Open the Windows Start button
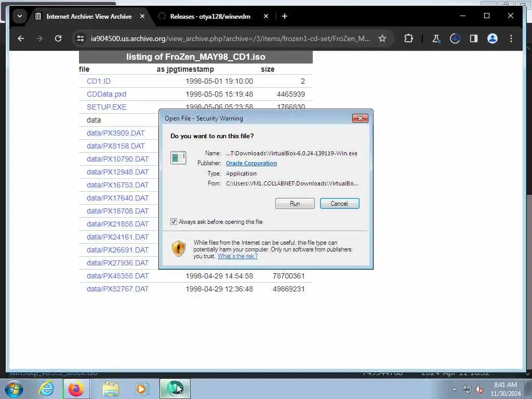Screen dimensions: 532x399 tap(14, 389)
